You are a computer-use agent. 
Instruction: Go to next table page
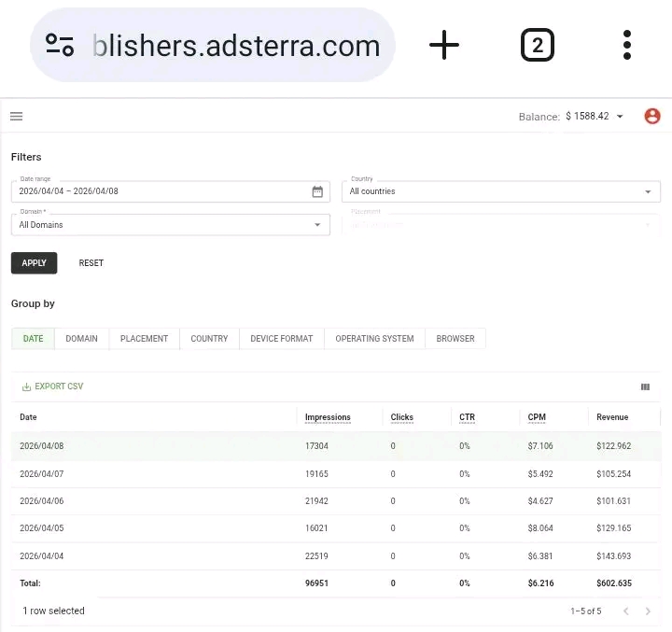click(x=648, y=611)
